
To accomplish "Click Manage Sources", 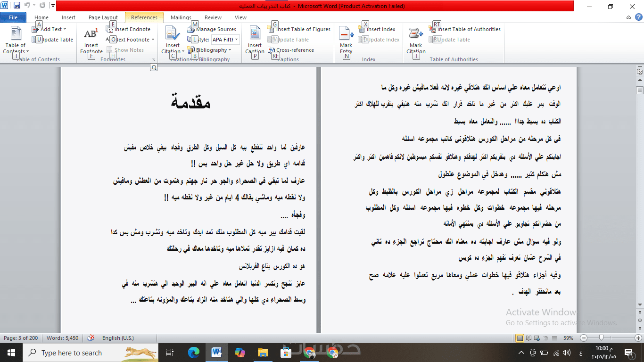I will 212,29.
